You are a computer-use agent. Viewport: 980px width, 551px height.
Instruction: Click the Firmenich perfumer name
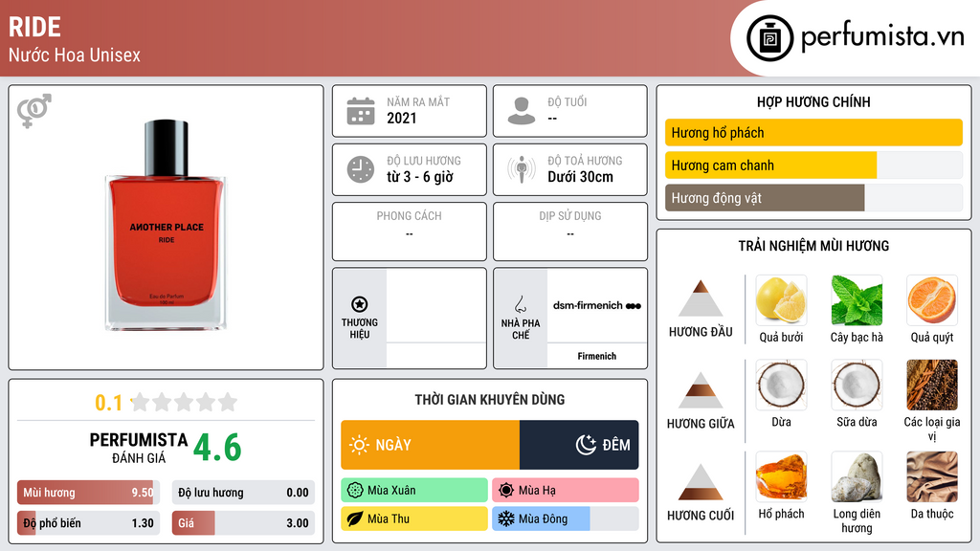click(x=597, y=356)
